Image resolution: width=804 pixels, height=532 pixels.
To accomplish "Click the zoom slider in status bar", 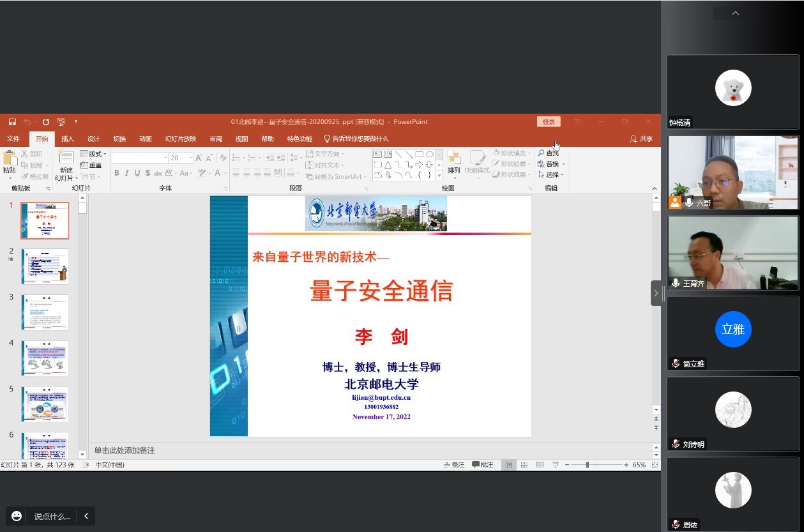I will point(587,465).
